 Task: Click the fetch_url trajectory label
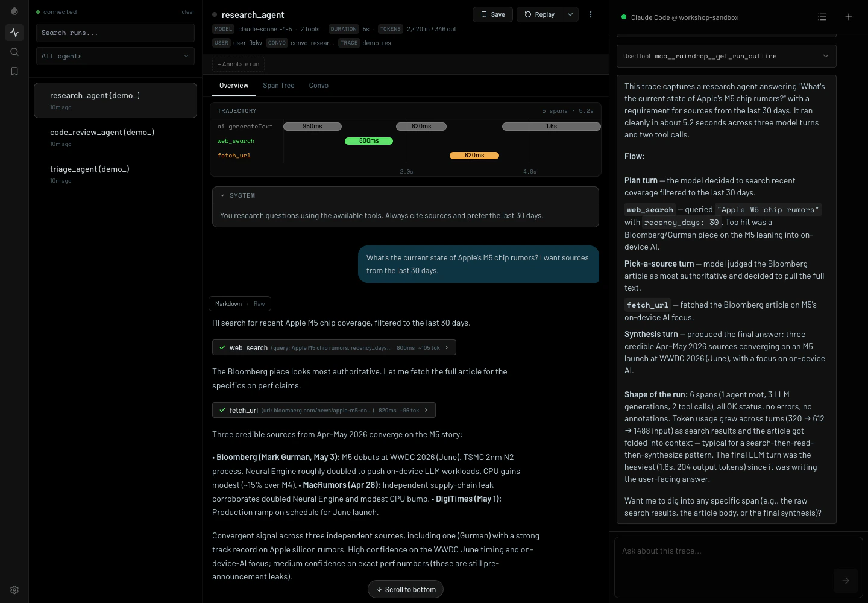tap(234, 156)
